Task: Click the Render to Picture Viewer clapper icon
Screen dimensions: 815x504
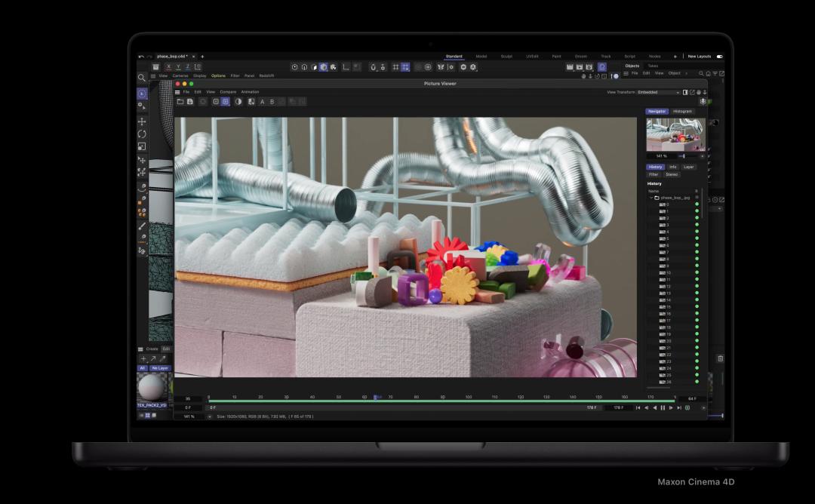Action: point(580,67)
